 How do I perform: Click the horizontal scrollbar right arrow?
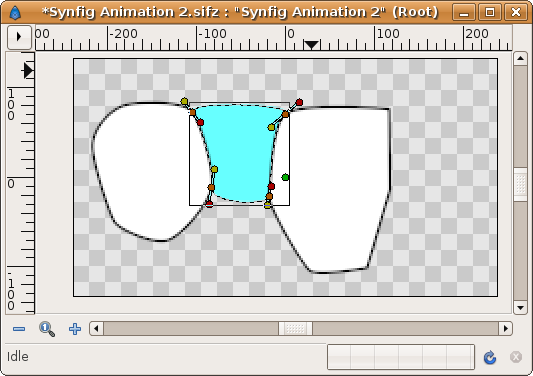click(x=505, y=329)
